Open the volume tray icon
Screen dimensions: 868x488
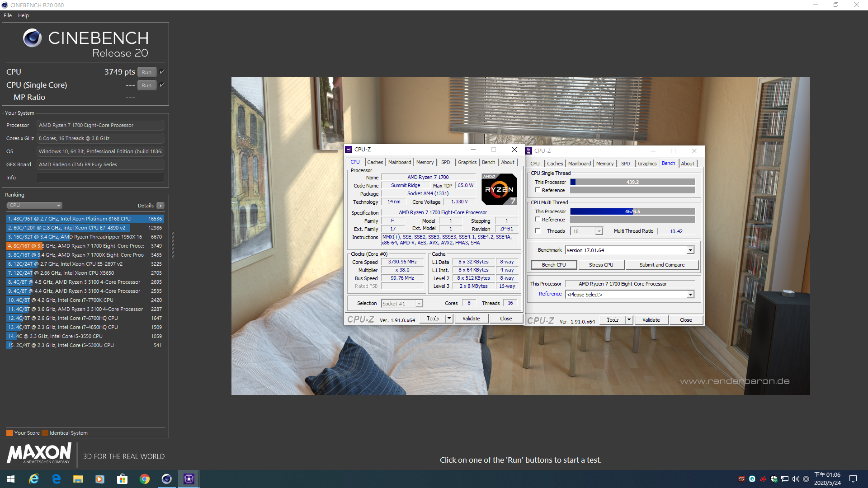796,479
